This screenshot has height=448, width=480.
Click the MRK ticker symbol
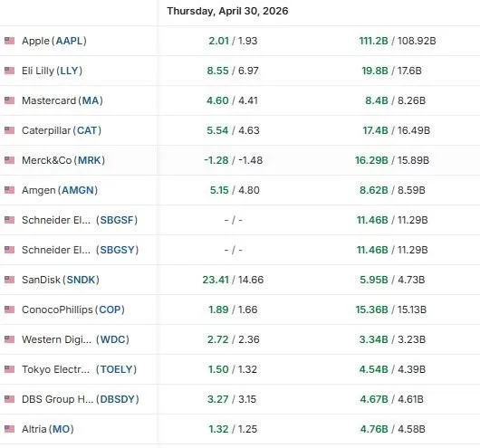coord(90,160)
